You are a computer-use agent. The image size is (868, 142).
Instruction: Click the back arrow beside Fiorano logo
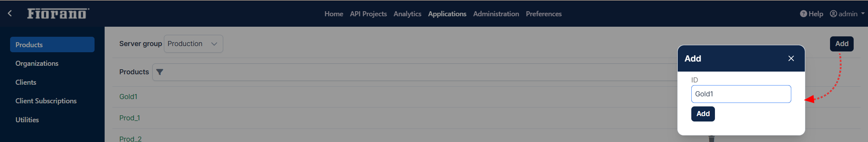(10, 14)
